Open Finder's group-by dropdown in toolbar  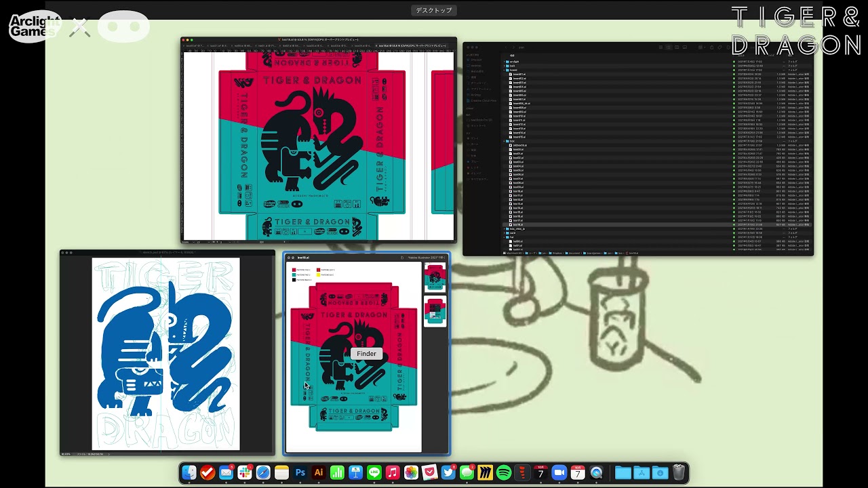click(x=702, y=47)
